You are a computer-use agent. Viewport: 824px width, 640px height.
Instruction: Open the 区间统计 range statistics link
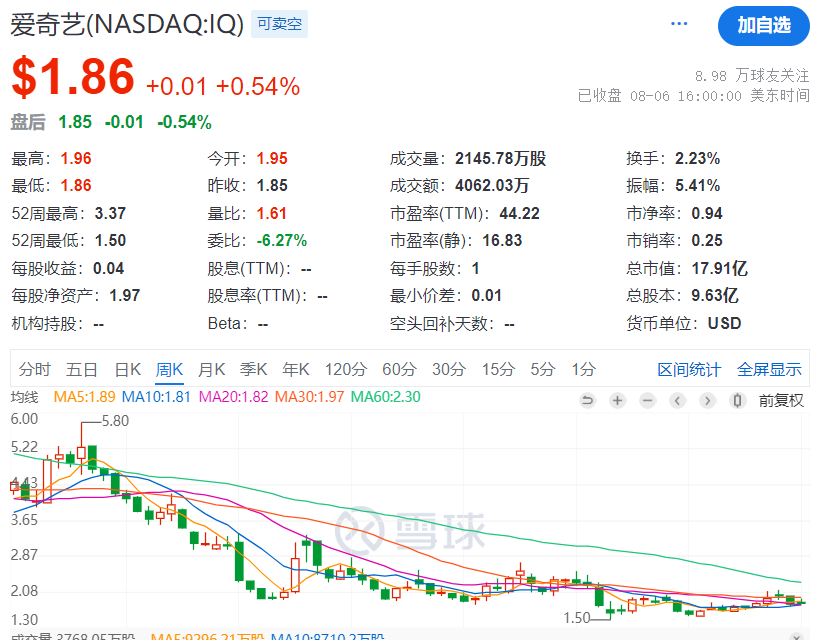(x=689, y=369)
